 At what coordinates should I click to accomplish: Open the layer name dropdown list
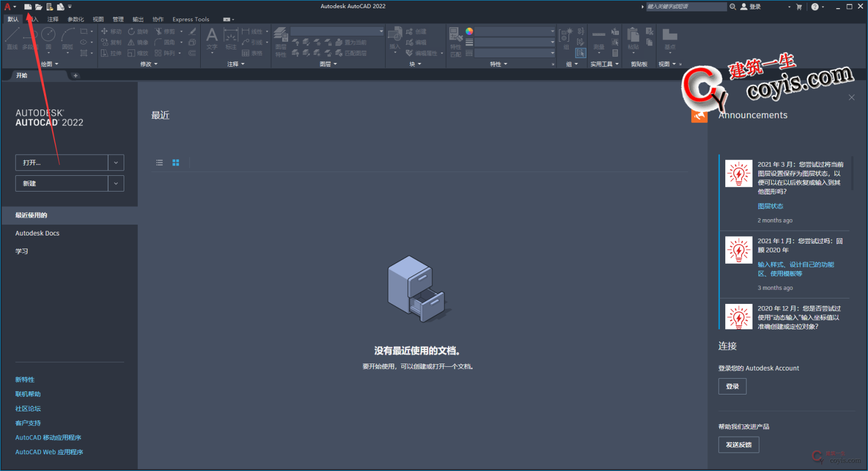coord(337,31)
